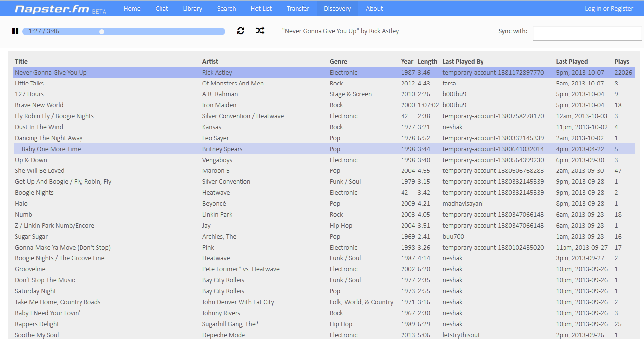Select the 'Numb' song title

tap(23, 215)
